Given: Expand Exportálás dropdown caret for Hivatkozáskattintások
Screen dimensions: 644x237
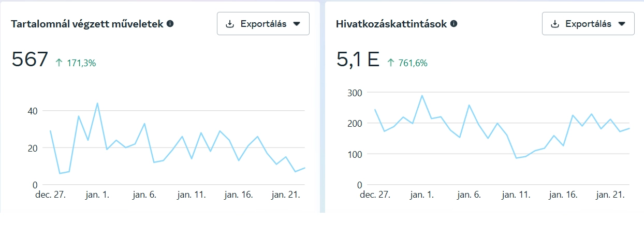Looking at the screenshot, I should click(x=622, y=24).
